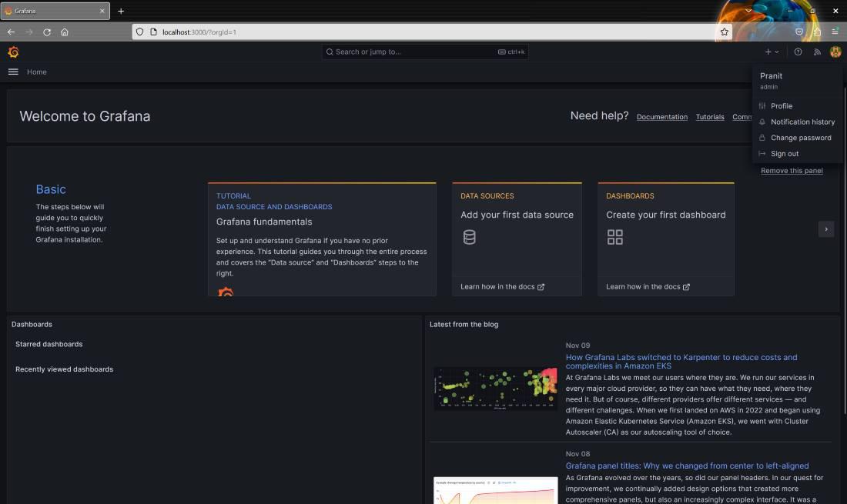Open the news RSS feed icon
The height and width of the screenshot is (504, 847).
click(x=817, y=52)
